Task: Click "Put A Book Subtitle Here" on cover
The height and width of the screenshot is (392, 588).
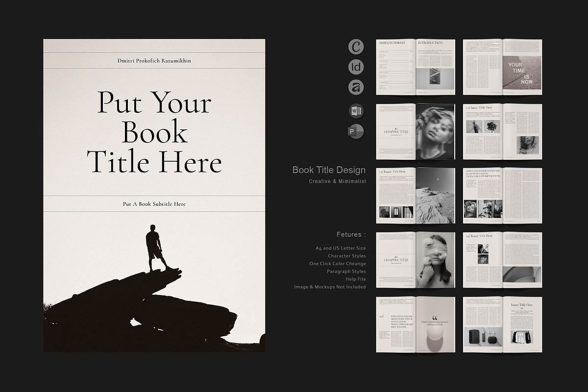Action: [x=154, y=204]
